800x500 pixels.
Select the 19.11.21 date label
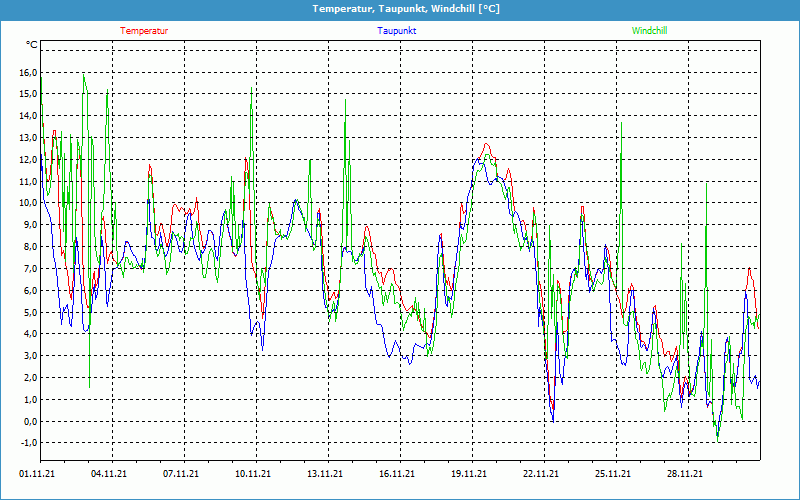pyautogui.click(x=469, y=475)
